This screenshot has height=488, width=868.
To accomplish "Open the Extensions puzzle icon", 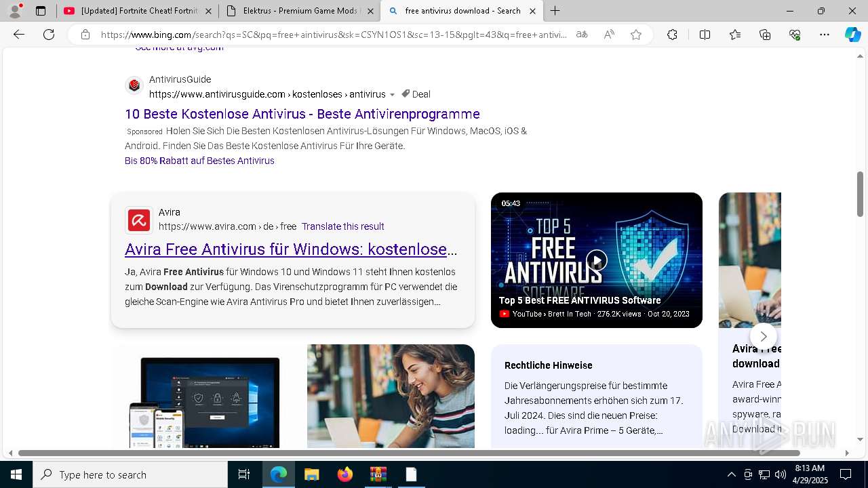I will [672, 35].
